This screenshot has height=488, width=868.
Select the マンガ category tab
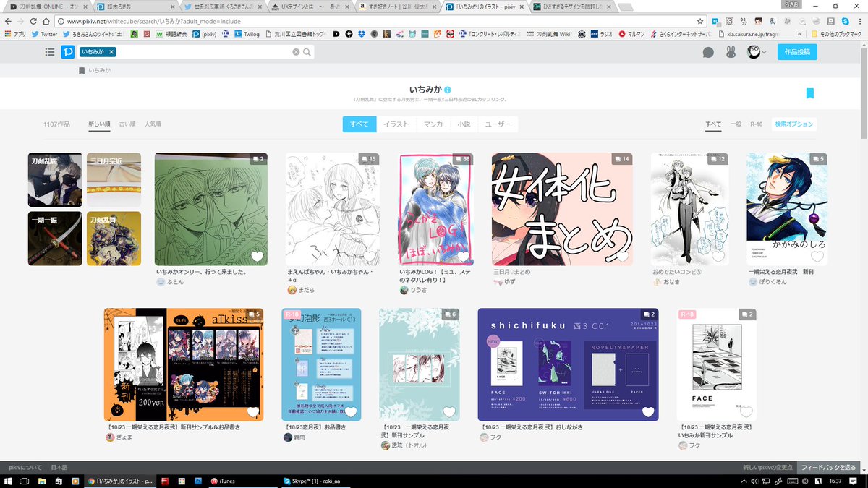pos(433,124)
